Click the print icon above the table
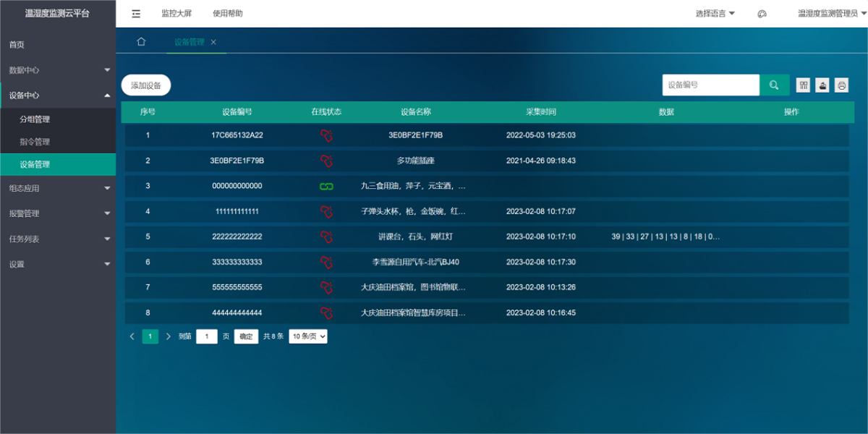This screenshot has height=434, width=868. [x=841, y=85]
